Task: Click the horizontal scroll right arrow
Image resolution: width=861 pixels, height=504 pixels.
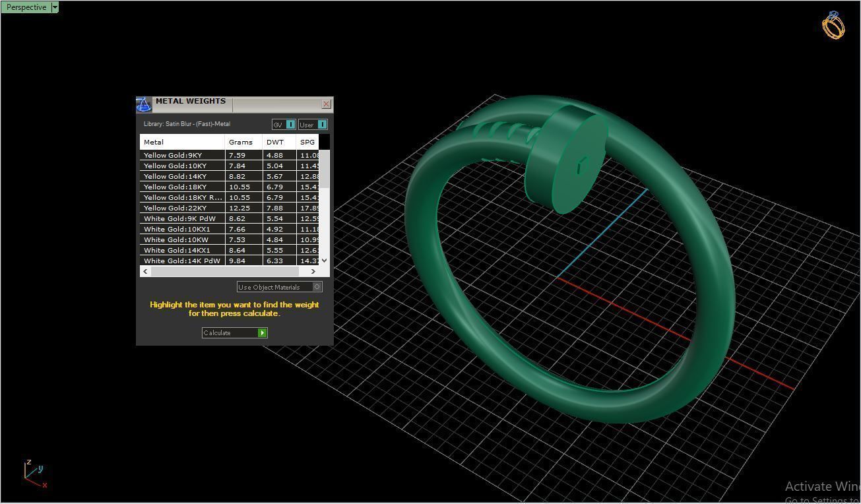Action: (313, 271)
